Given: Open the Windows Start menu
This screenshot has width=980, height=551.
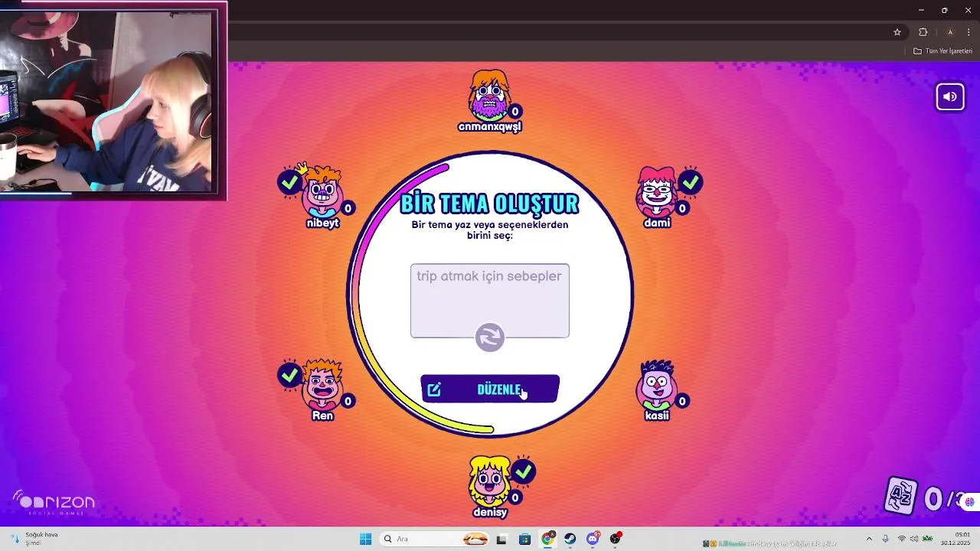Looking at the screenshot, I should click(x=365, y=539).
